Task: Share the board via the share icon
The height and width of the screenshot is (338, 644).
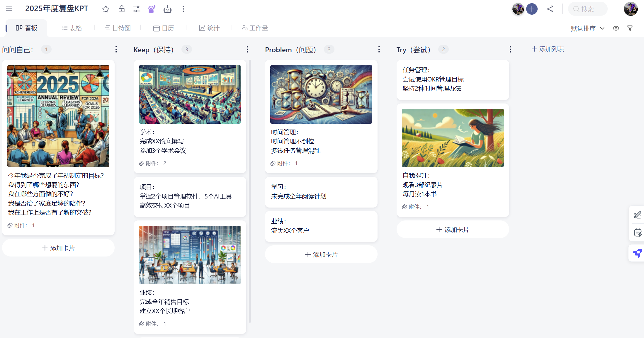Action: click(550, 9)
